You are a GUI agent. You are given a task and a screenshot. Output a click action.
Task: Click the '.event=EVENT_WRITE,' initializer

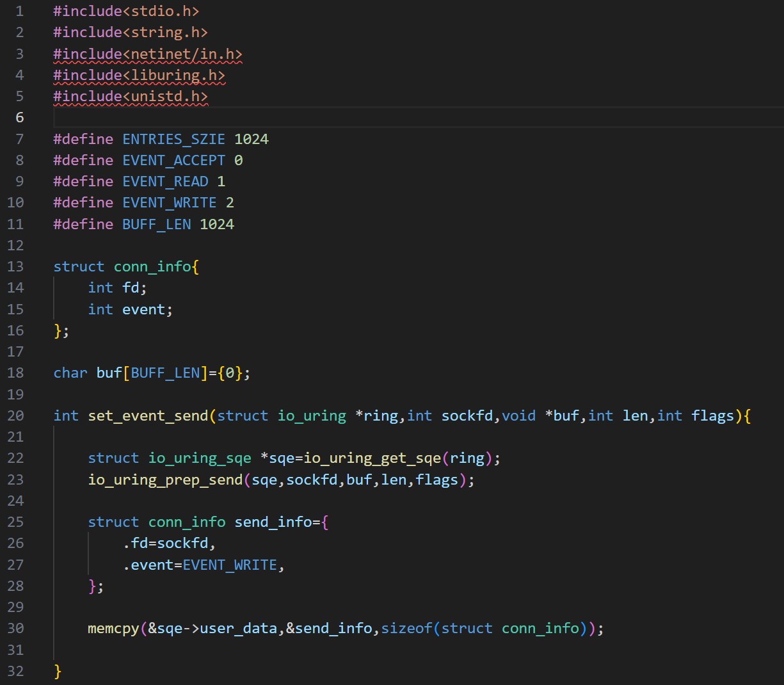pyautogui.click(x=204, y=565)
